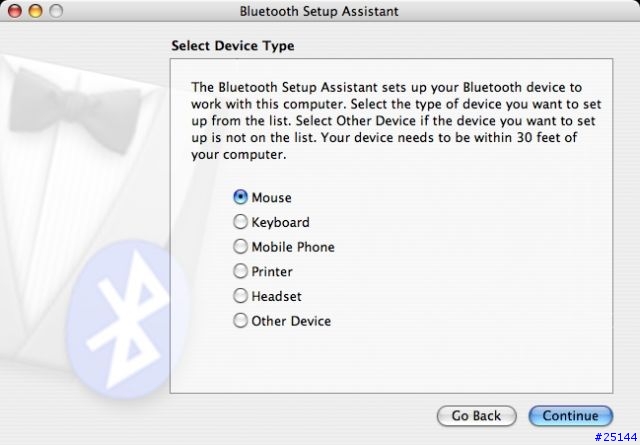This screenshot has width=640, height=445.
Task: Select the Mouse radio button
Action: click(240, 197)
